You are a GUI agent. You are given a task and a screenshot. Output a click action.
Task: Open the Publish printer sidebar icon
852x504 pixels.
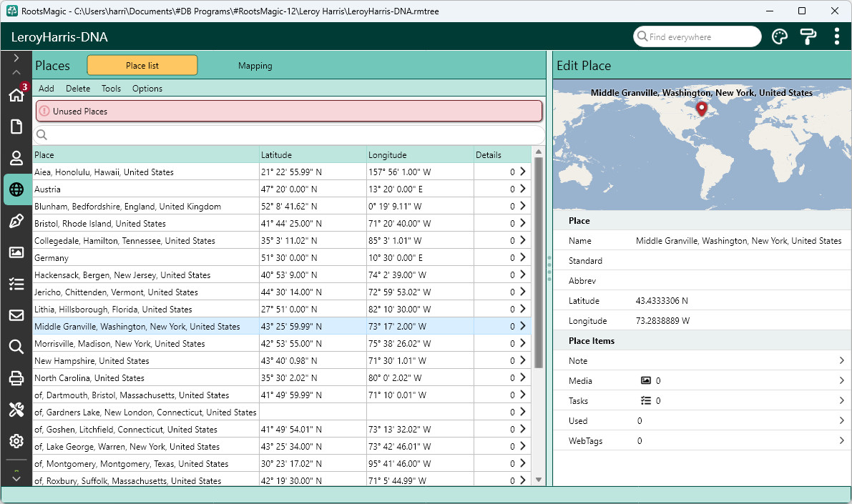click(16, 378)
